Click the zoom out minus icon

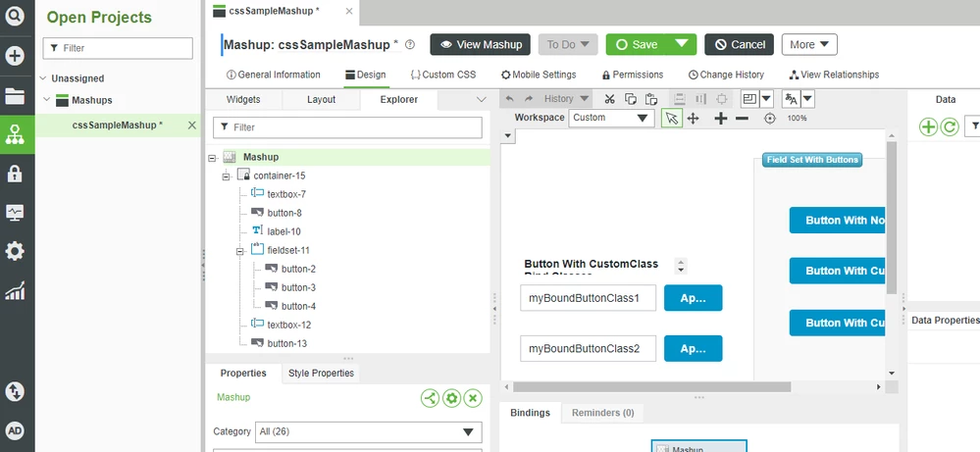tap(742, 118)
